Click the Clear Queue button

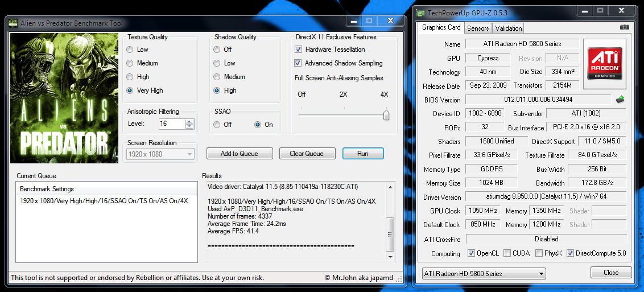point(307,154)
